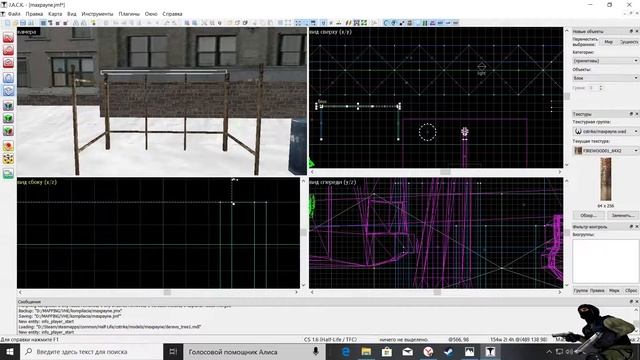Click the Правка filter button
This screenshot has width=640, height=360.
(x=597, y=291)
